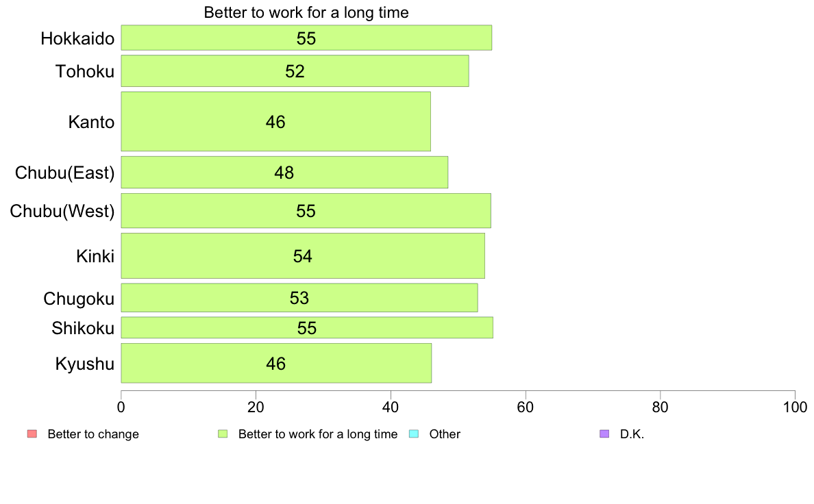This screenshot has width=814, height=504.
Task: Click the red Better to change legend swatch
Action: 32,434
